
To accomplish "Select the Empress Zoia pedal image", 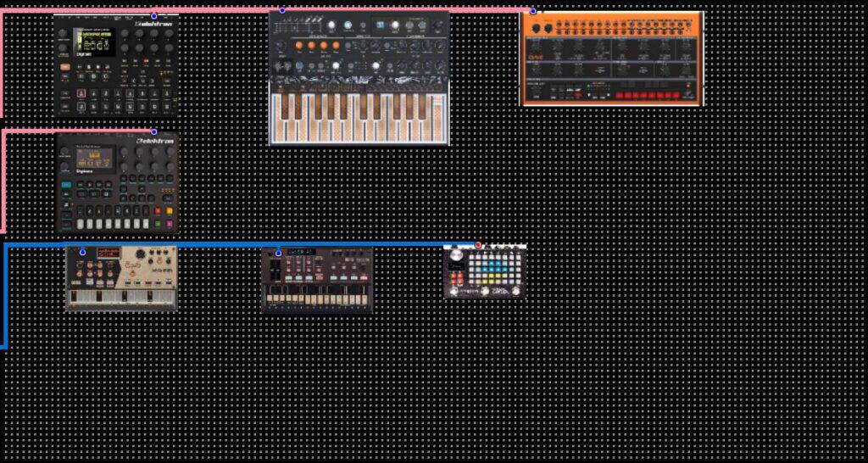I will [485, 272].
